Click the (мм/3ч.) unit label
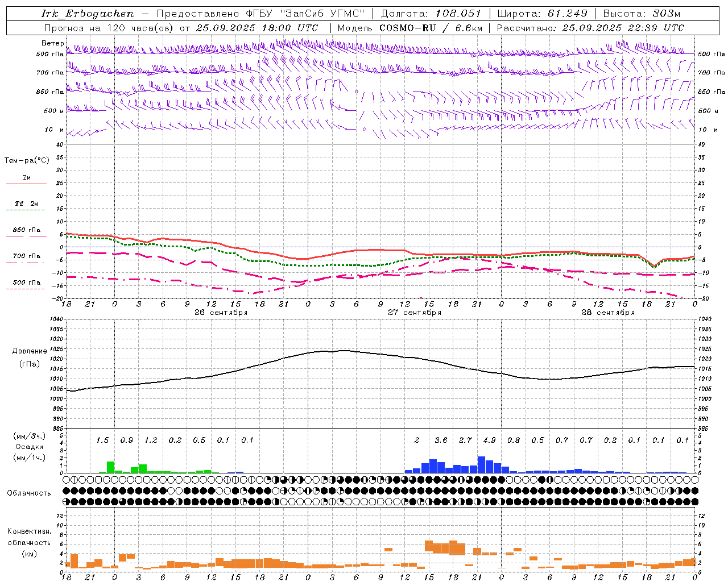 pyautogui.click(x=30, y=436)
